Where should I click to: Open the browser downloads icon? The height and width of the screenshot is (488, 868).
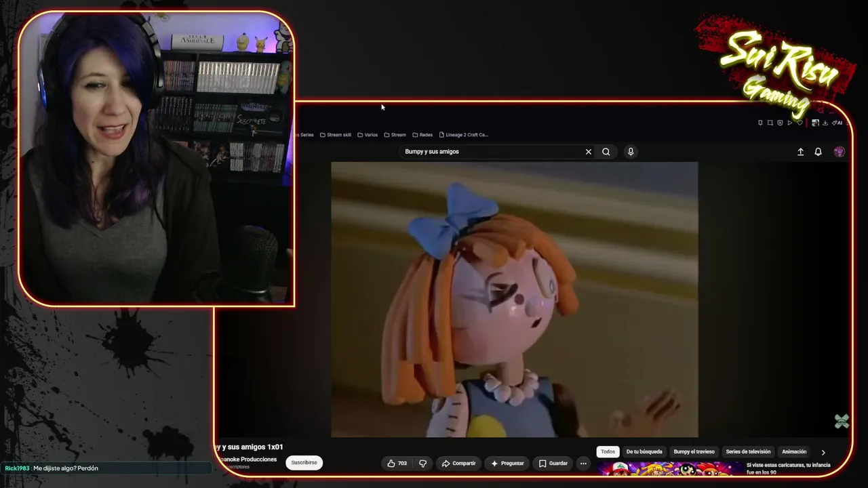(x=825, y=123)
